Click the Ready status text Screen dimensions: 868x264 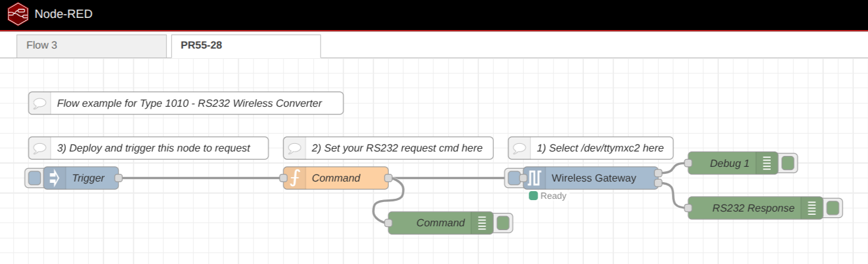[553, 196]
